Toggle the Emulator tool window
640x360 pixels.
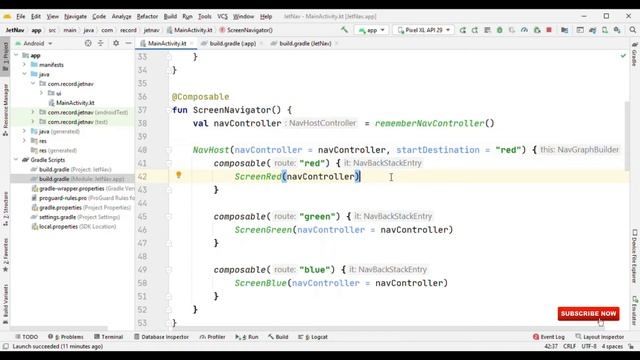[634, 310]
